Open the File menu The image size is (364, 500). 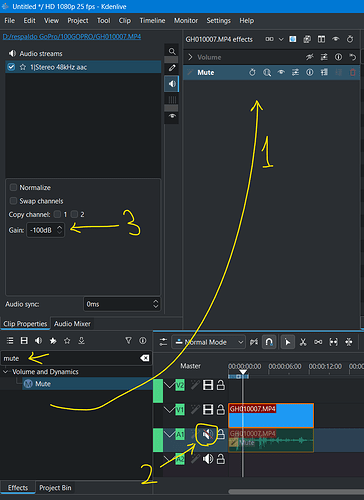pyautogui.click(x=9, y=21)
